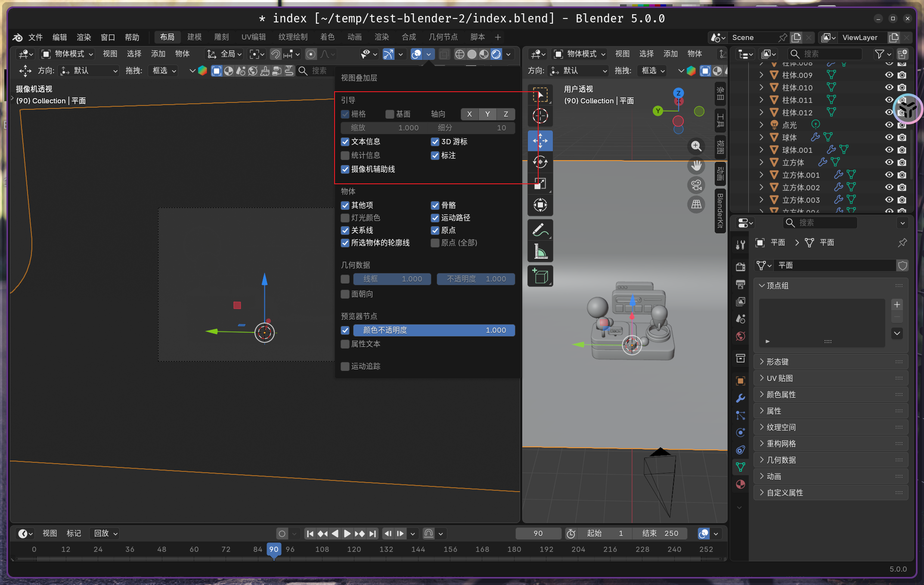The image size is (924, 585).
Task: Expand the 形态键 panel
Action: click(x=778, y=362)
